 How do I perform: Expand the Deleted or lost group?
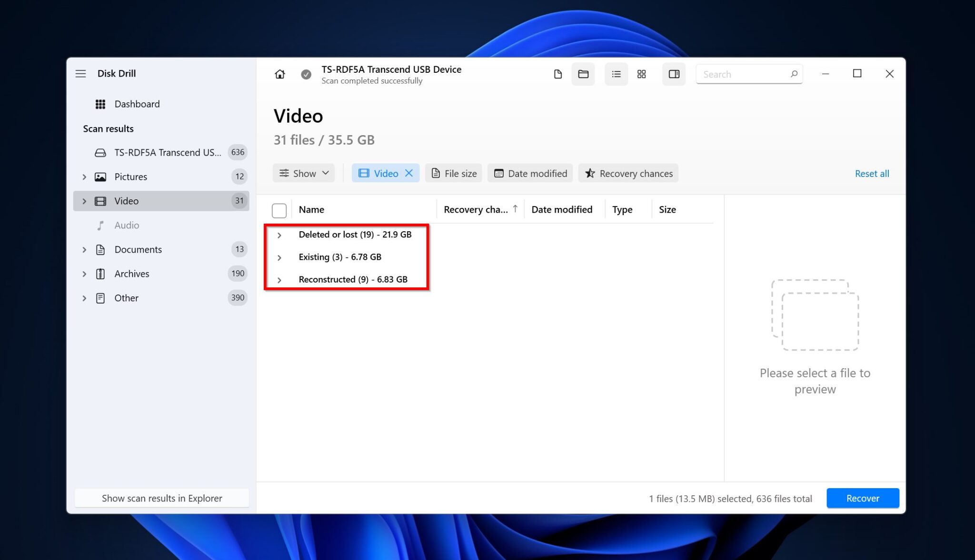[x=279, y=235]
